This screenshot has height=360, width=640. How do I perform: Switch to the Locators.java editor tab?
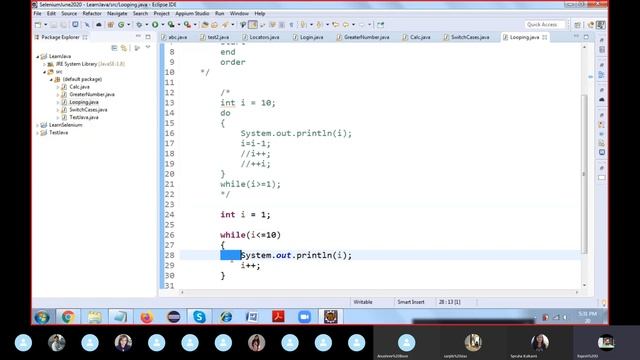click(x=264, y=37)
